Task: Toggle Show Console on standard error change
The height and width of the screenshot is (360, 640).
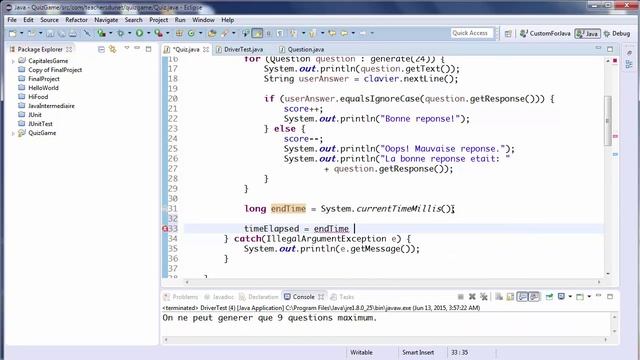Action: pyautogui.click(x=534, y=297)
